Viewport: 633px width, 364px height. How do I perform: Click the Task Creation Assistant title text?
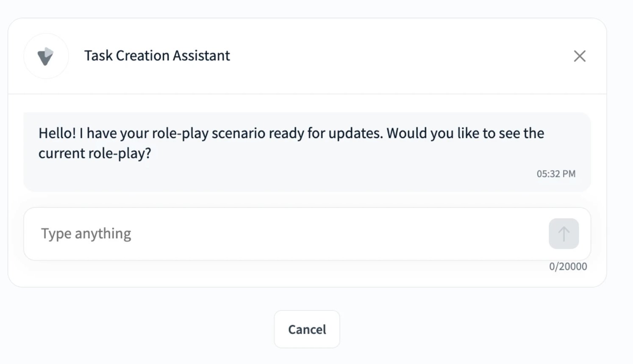(x=157, y=55)
